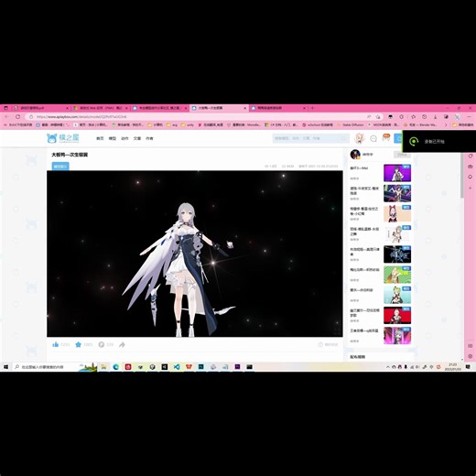476x476 pixels.
Task: Click the report link below the viewer
Action: (329, 344)
